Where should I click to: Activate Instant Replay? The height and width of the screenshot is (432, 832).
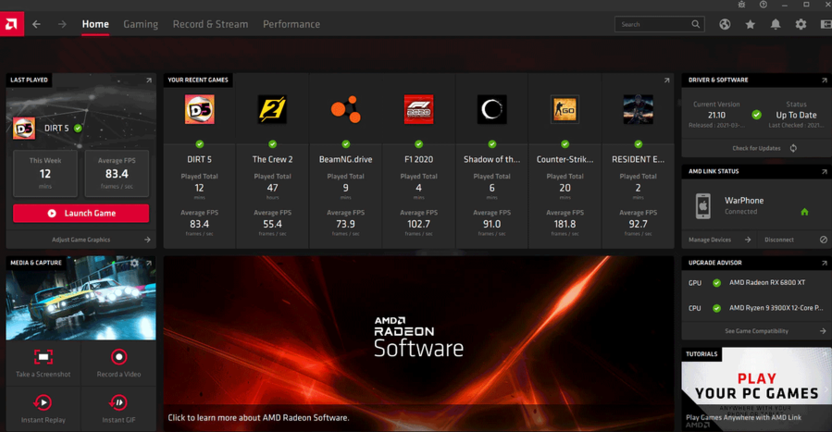coord(43,402)
